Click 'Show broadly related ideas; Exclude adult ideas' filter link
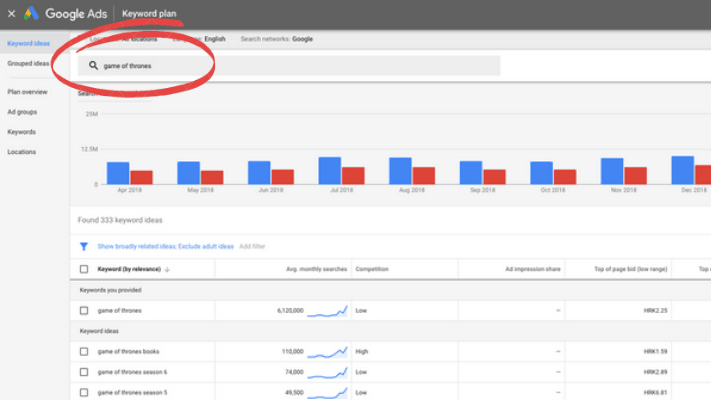 point(166,247)
